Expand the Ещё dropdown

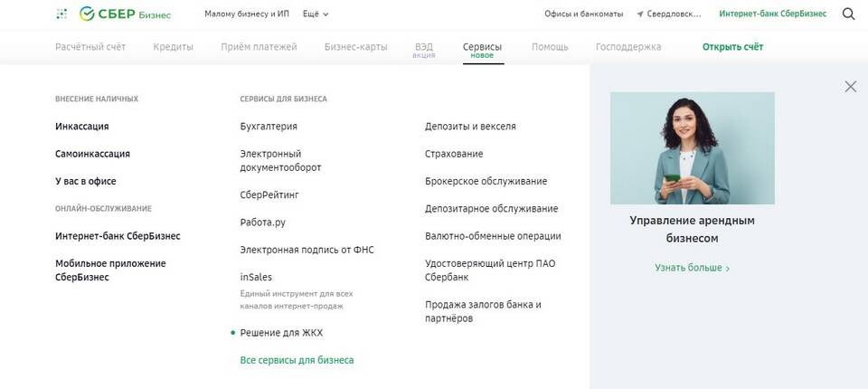click(316, 14)
